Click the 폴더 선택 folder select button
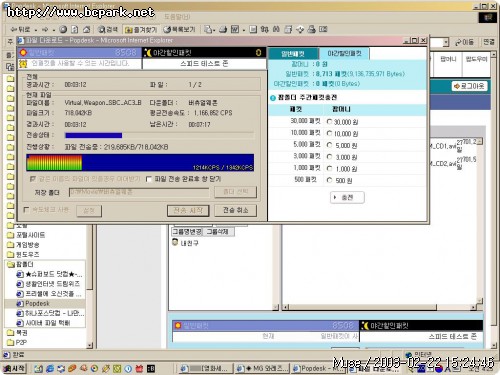 click(235, 192)
